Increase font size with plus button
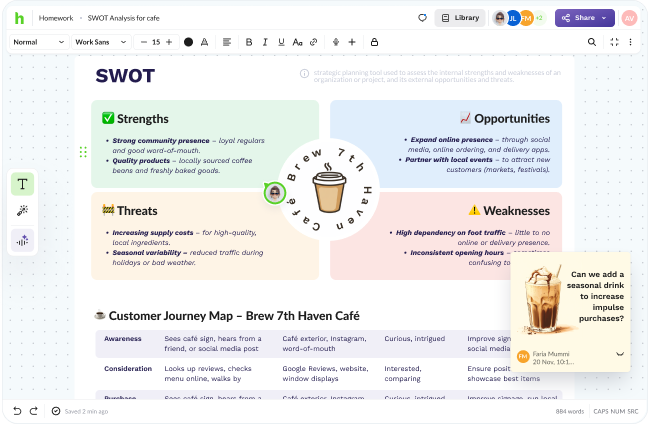This screenshot has width=649, height=424. 169,42
